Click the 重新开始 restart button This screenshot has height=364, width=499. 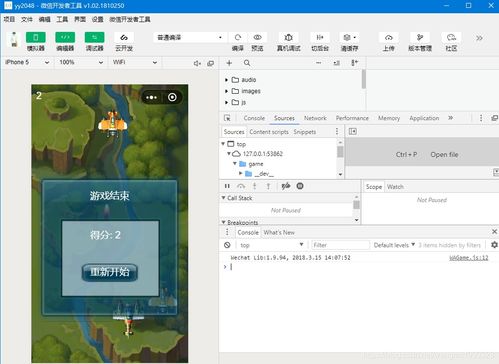110,272
